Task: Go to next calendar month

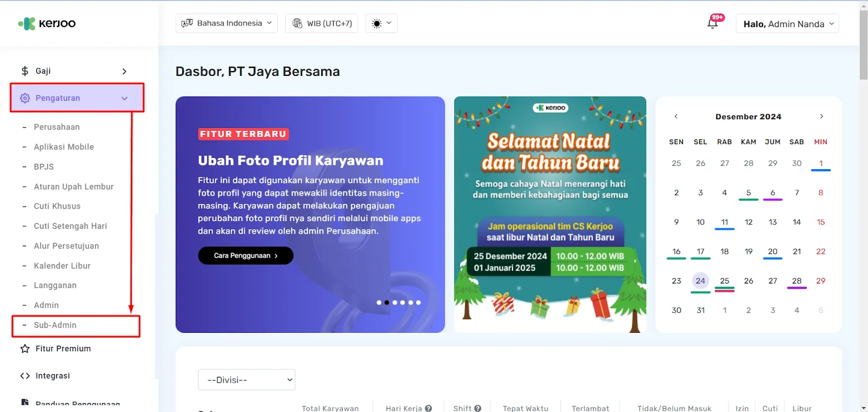Action: coord(821,117)
